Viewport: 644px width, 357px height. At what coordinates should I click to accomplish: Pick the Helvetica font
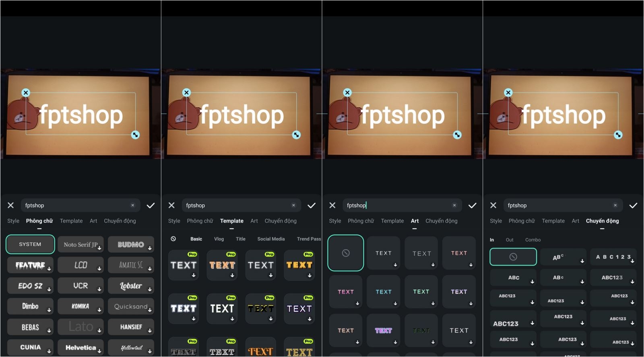coord(80,347)
